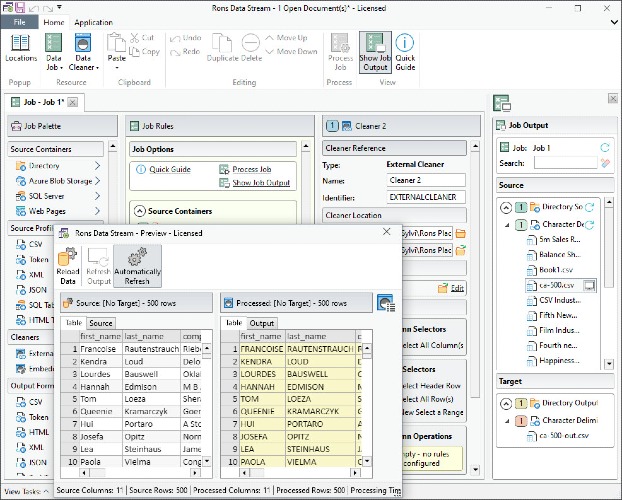This screenshot has height=500, width=622.
Task: Open the Data Job dropdown arrow
Action: tap(61, 68)
